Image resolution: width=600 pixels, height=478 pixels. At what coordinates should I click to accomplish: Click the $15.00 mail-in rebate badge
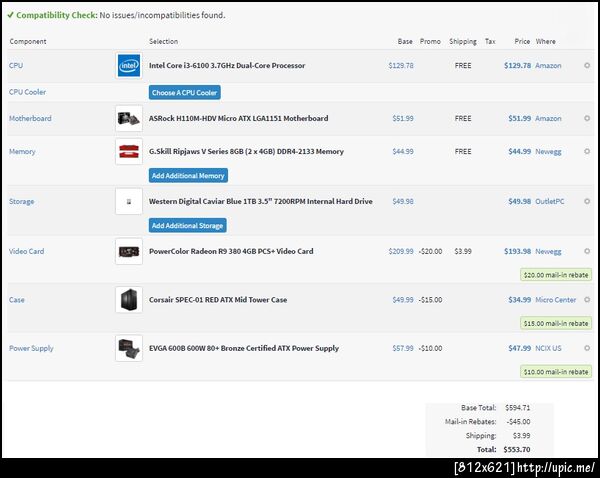tap(556, 323)
